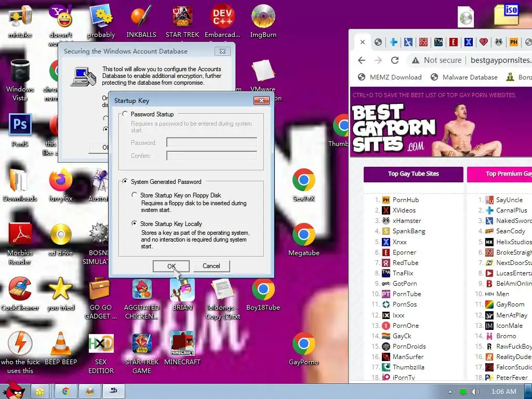Click the Thumbzilla list link
The image size is (532, 399).
(x=408, y=367)
